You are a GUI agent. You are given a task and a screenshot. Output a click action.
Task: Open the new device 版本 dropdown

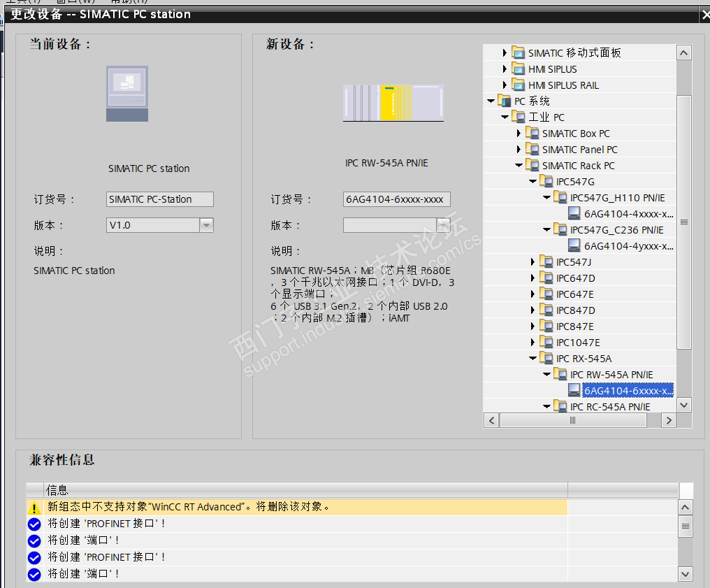pos(443,225)
